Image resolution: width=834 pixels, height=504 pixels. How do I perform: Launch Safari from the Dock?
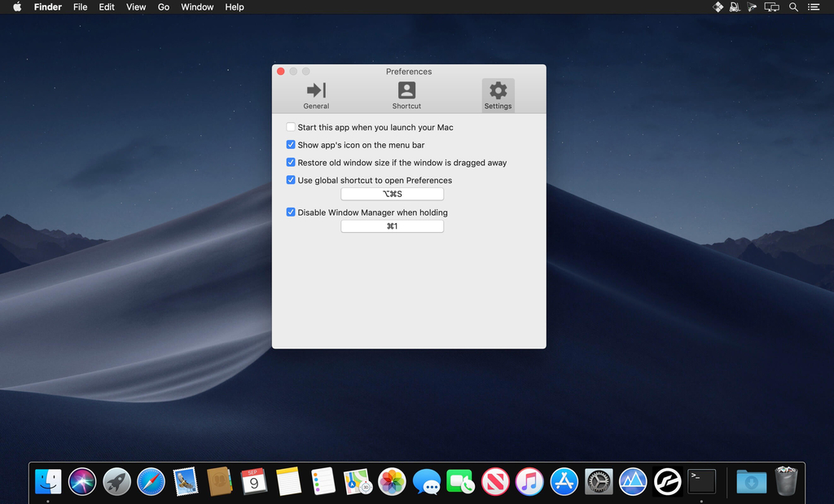151,481
